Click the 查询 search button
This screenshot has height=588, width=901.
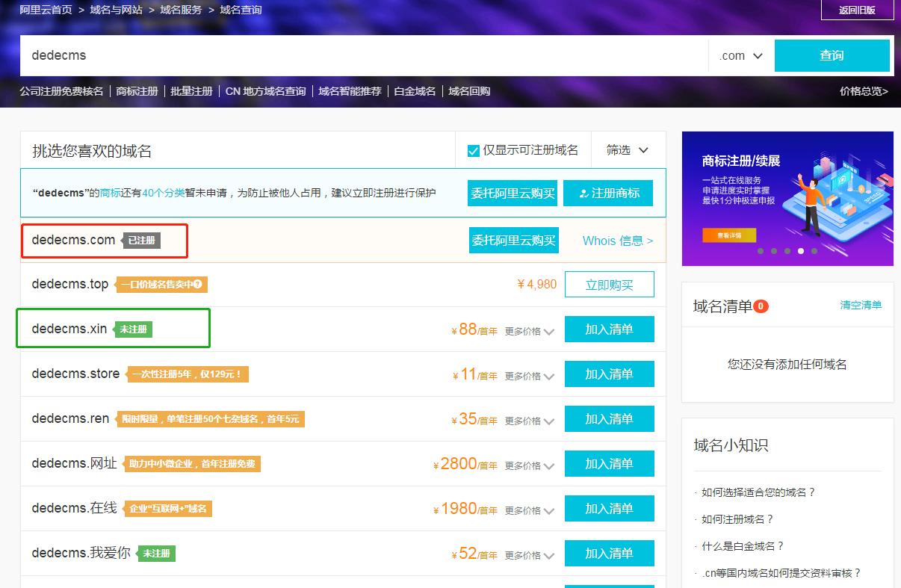[x=832, y=55]
